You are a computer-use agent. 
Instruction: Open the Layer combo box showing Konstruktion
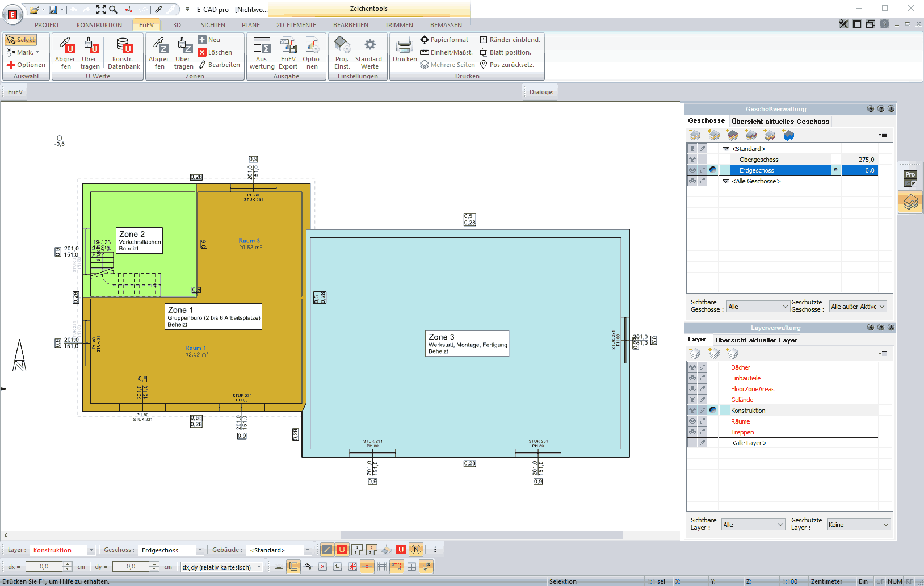62,550
